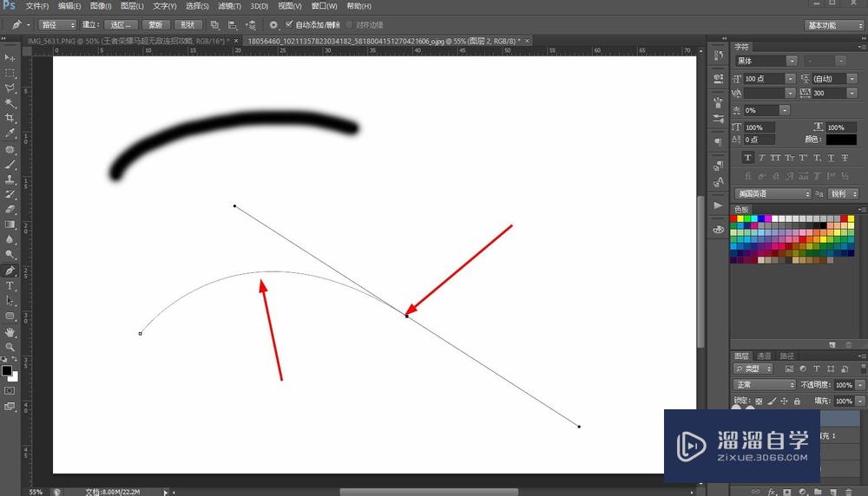Select the Dodge tool
This screenshot has width=868, height=496.
(x=10, y=254)
